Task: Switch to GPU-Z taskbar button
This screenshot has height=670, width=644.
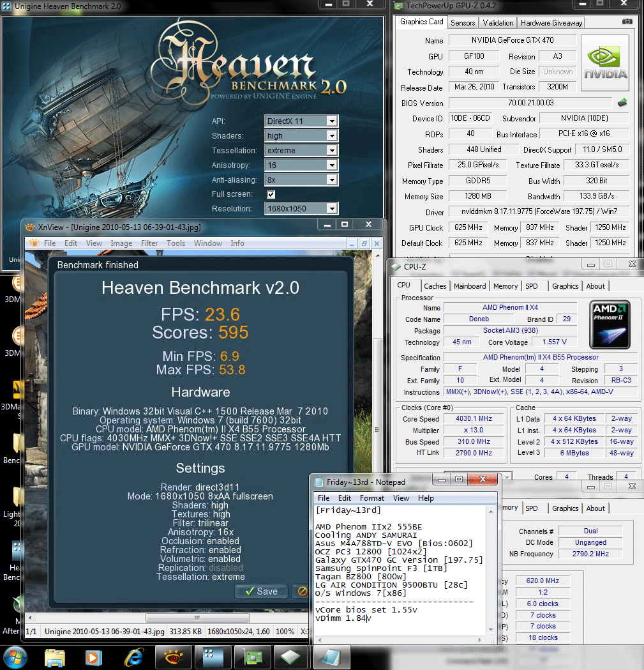Action: 253,658
